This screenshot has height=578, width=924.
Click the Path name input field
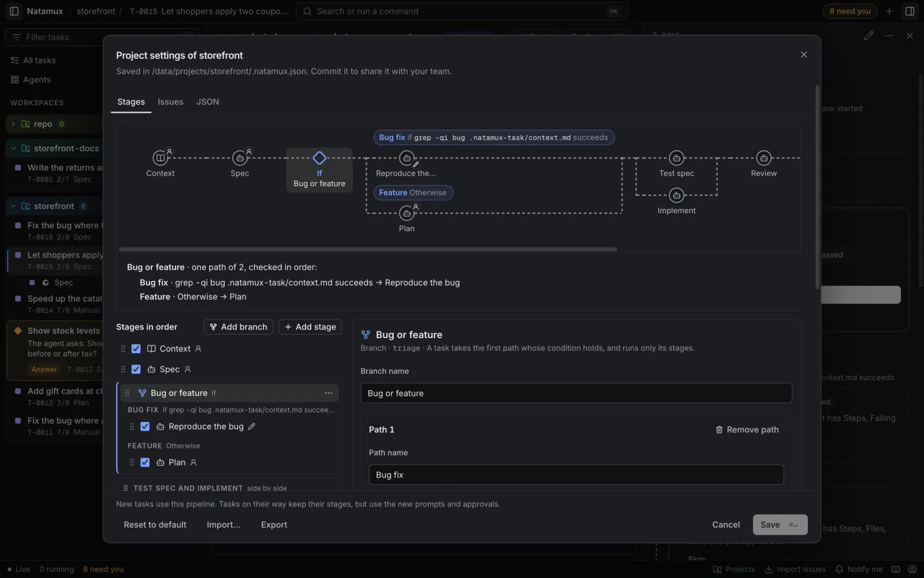point(576,475)
